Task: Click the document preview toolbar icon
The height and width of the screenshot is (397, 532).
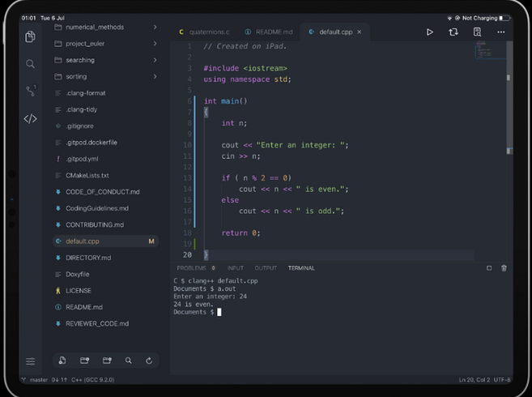Action: point(477,32)
